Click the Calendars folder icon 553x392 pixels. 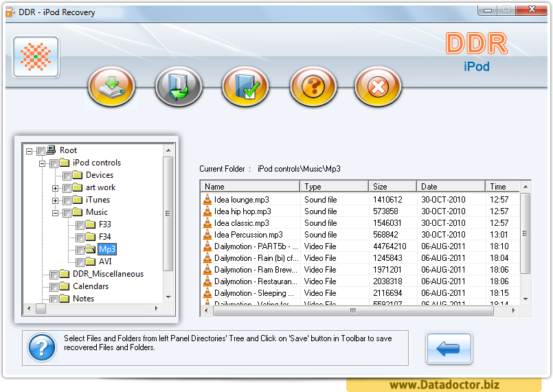pos(64,286)
